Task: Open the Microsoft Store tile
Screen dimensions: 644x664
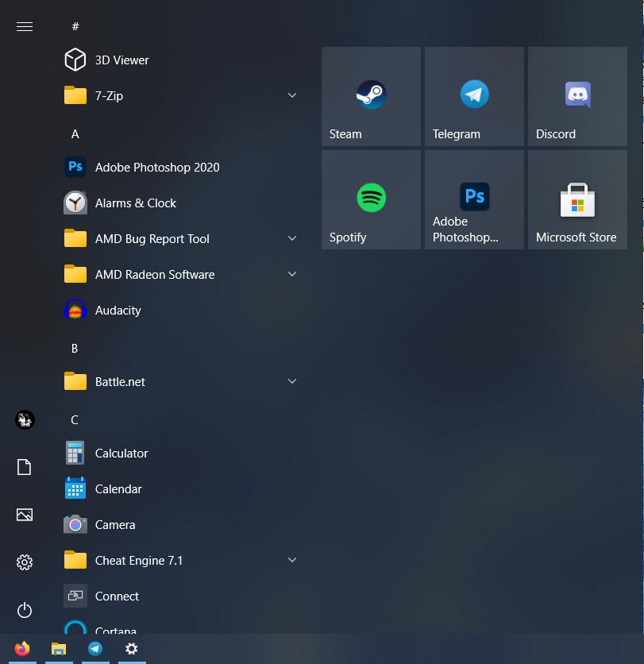Action: [577, 200]
